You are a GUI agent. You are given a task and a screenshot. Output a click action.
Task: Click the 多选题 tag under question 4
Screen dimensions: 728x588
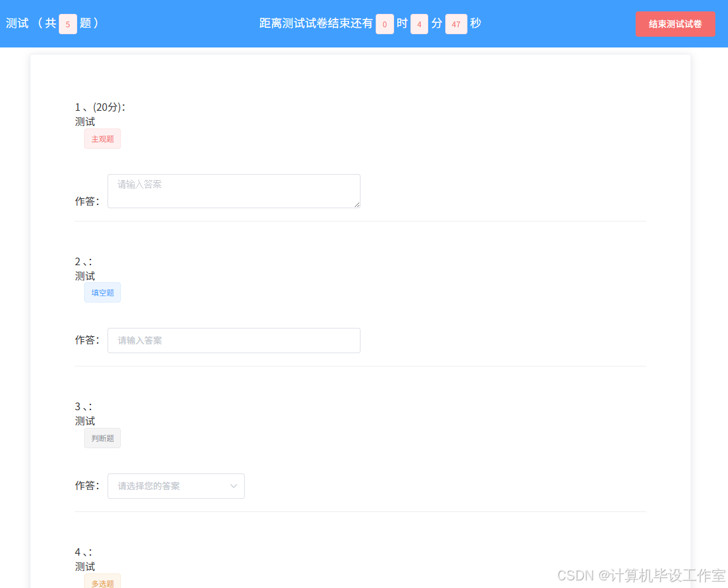[102, 582]
